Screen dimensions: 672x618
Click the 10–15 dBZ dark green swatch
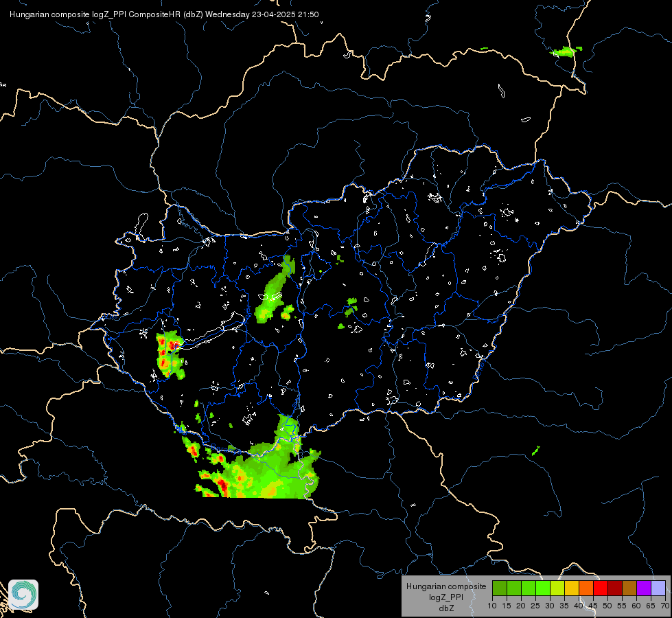click(x=500, y=588)
